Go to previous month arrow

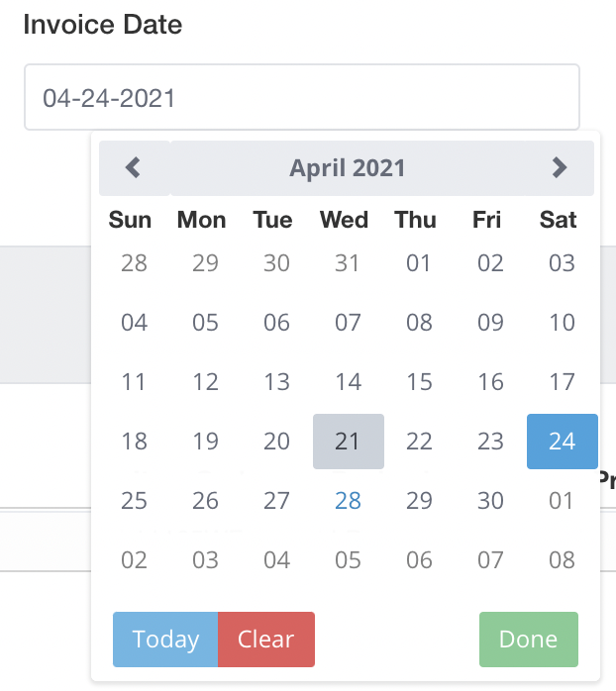134,168
